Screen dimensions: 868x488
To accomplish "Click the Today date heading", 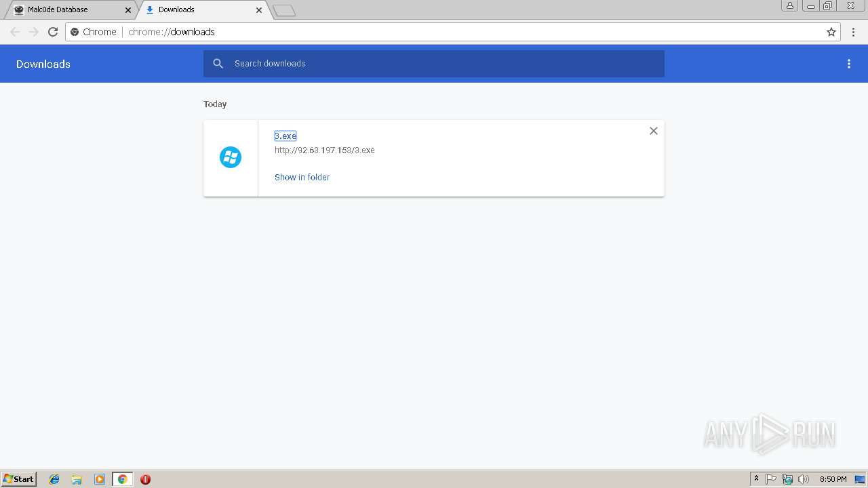I will [x=215, y=104].
